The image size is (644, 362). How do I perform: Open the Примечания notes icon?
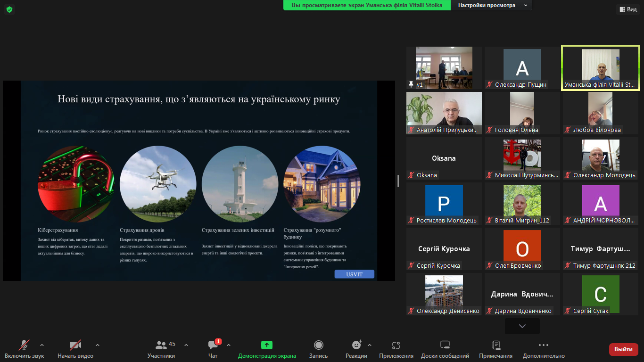pos(495,346)
